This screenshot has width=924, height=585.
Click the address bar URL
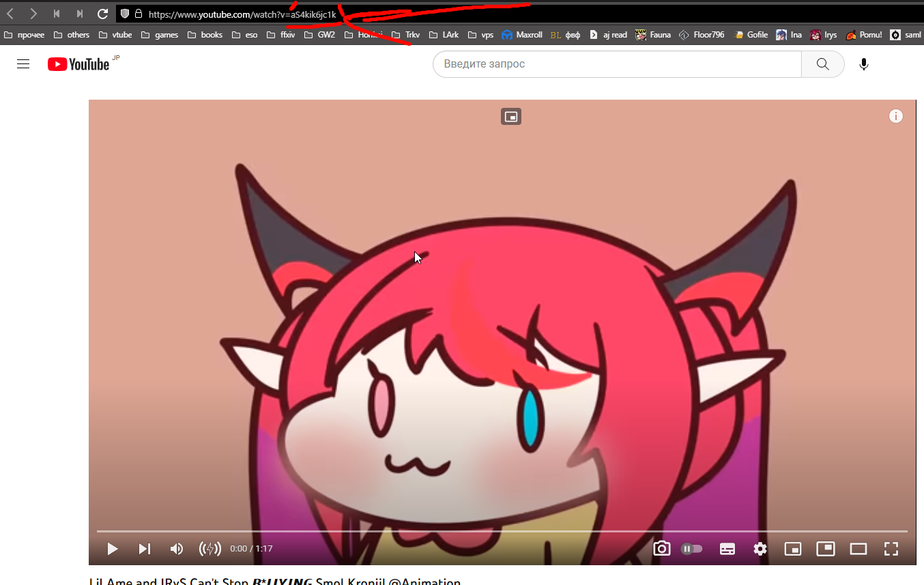coord(242,14)
